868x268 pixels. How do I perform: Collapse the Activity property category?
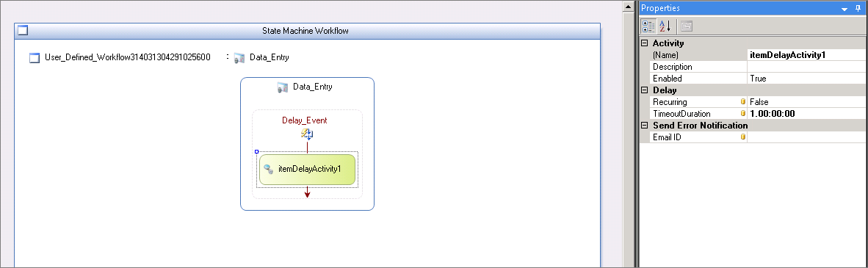pos(644,43)
